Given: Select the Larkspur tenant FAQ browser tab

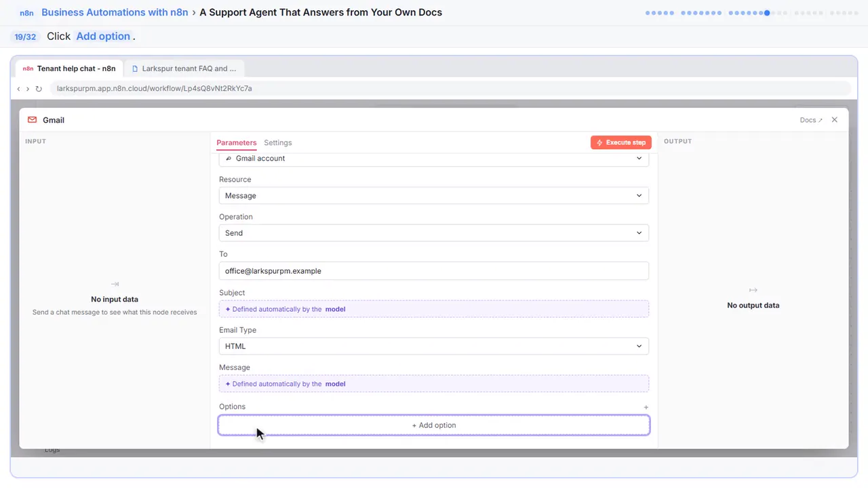Looking at the screenshot, I should point(184,68).
